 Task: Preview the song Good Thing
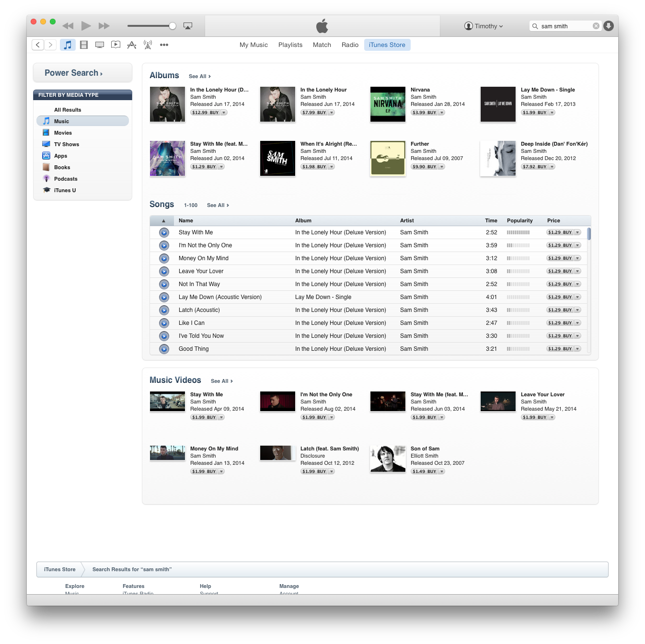click(x=164, y=349)
